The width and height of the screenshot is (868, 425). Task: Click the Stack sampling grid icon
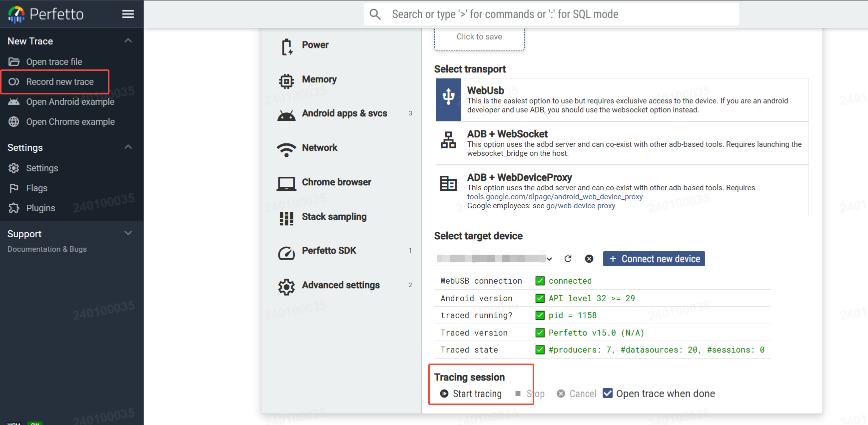click(286, 218)
